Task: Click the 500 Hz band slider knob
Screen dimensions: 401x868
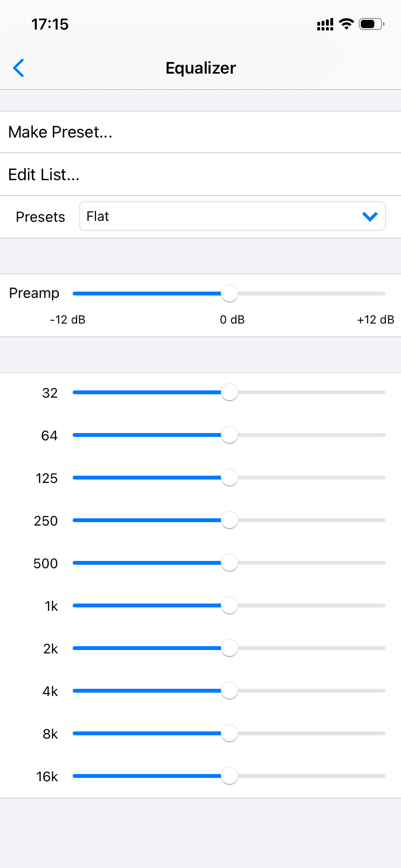Action: click(230, 563)
